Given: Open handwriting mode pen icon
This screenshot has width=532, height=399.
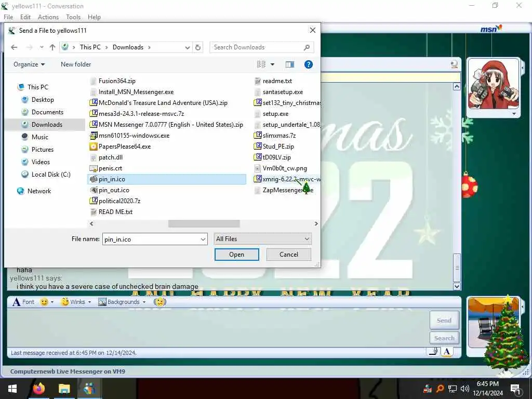Looking at the screenshot, I should click(x=433, y=352).
